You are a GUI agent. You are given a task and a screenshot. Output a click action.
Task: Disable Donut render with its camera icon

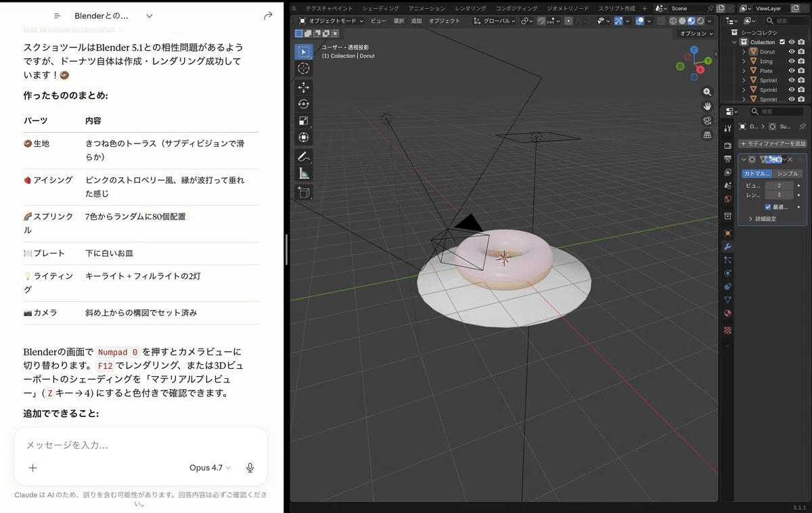(801, 51)
